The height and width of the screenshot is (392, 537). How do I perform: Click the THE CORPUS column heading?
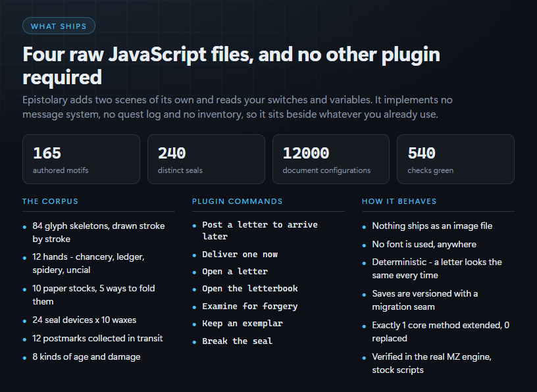coord(50,201)
